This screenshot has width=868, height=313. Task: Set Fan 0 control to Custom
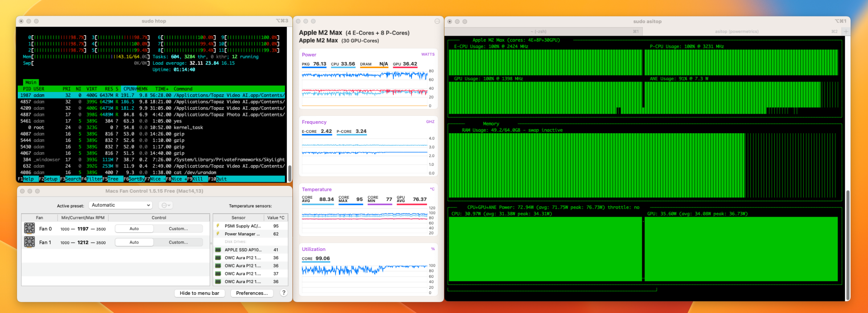[x=178, y=228]
